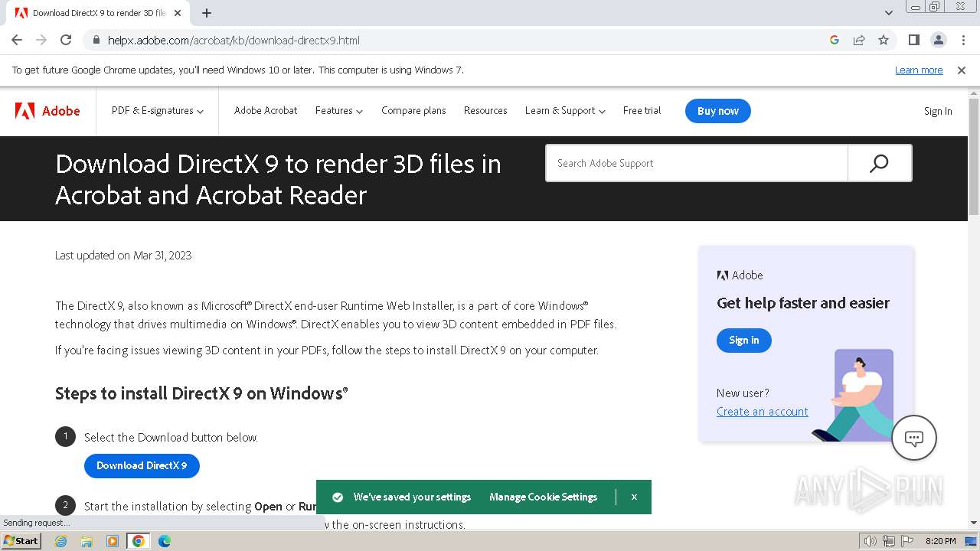
Task: Bookmark this page with star icon
Action: pyautogui.click(x=884, y=40)
